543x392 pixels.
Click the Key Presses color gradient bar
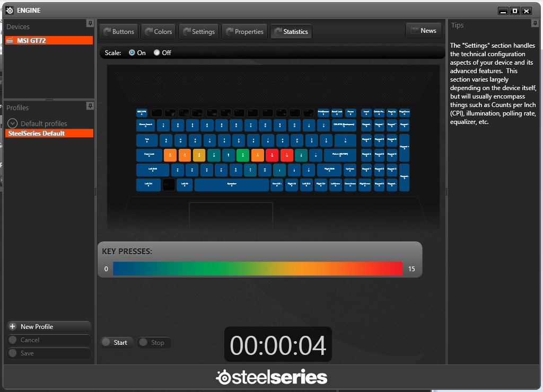pos(258,269)
